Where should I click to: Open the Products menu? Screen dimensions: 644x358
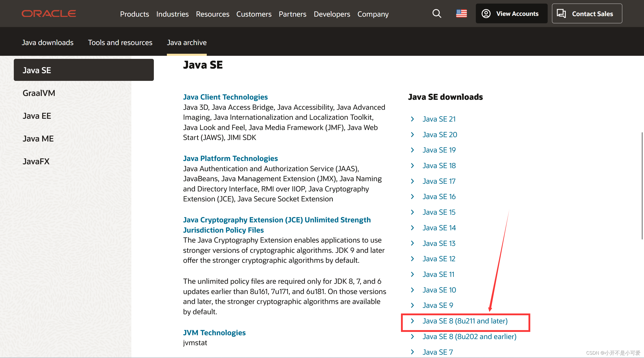coord(134,14)
